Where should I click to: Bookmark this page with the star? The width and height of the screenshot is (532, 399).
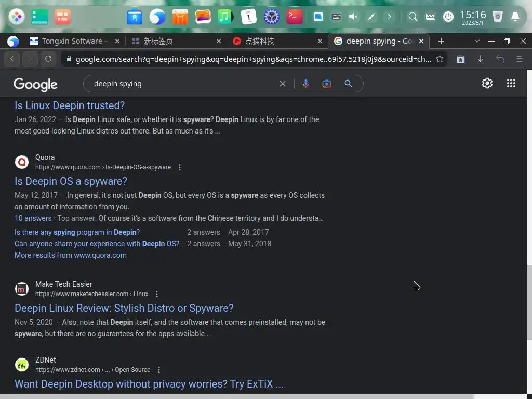440,59
